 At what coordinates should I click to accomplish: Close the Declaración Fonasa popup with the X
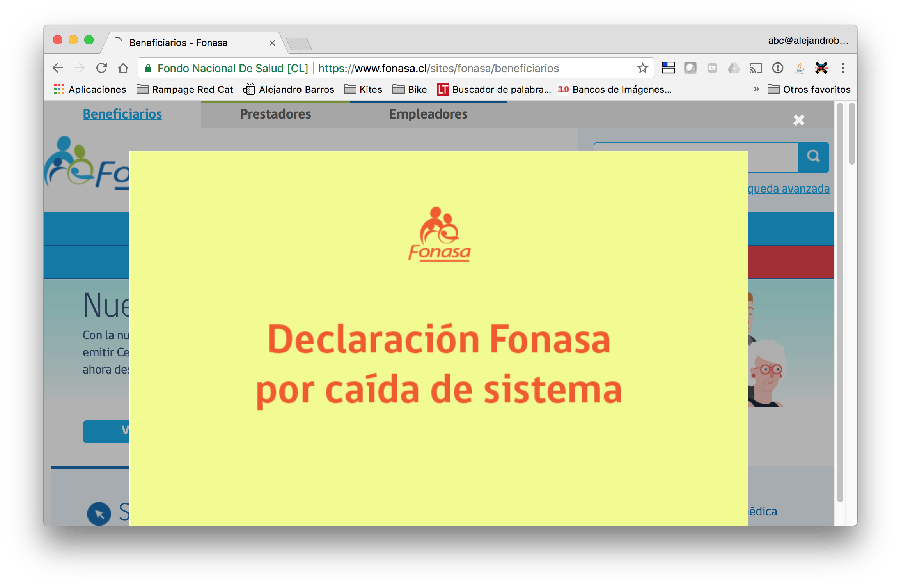tap(798, 120)
